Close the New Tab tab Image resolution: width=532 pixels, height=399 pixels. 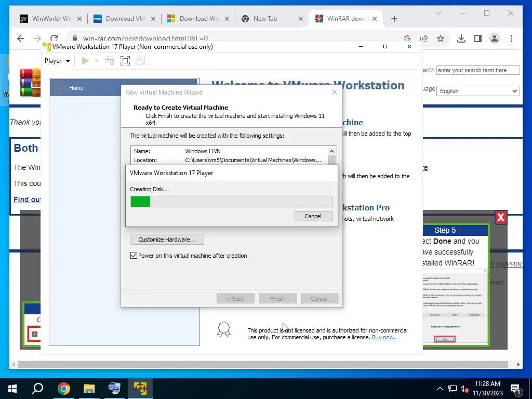tap(301, 19)
